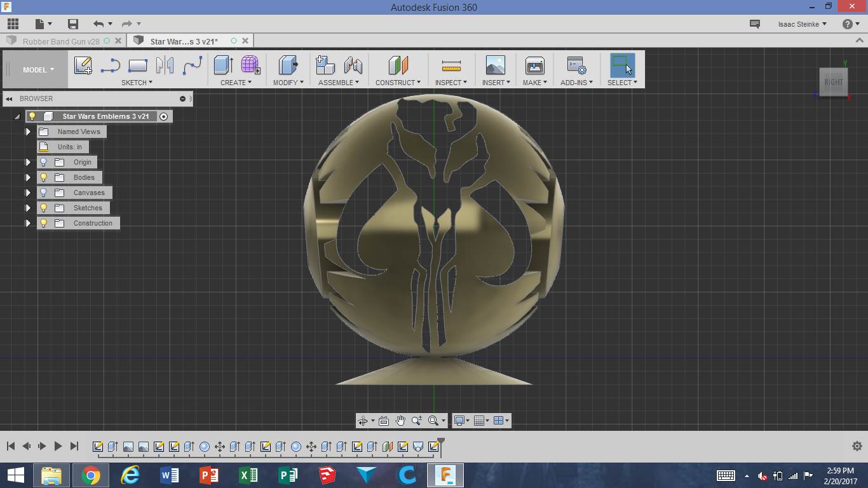Activate the Select tool icon

623,65
